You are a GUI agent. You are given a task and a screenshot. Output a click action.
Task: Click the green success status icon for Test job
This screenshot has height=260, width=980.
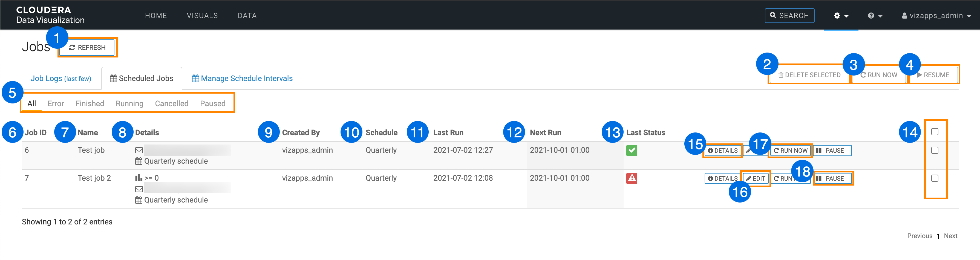[x=632, y=151]
